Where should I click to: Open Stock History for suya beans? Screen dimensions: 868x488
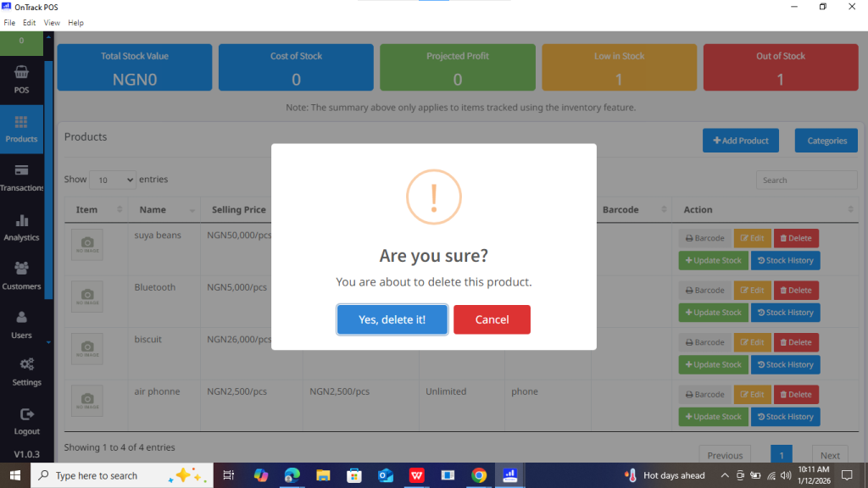(x=785, y=261)
